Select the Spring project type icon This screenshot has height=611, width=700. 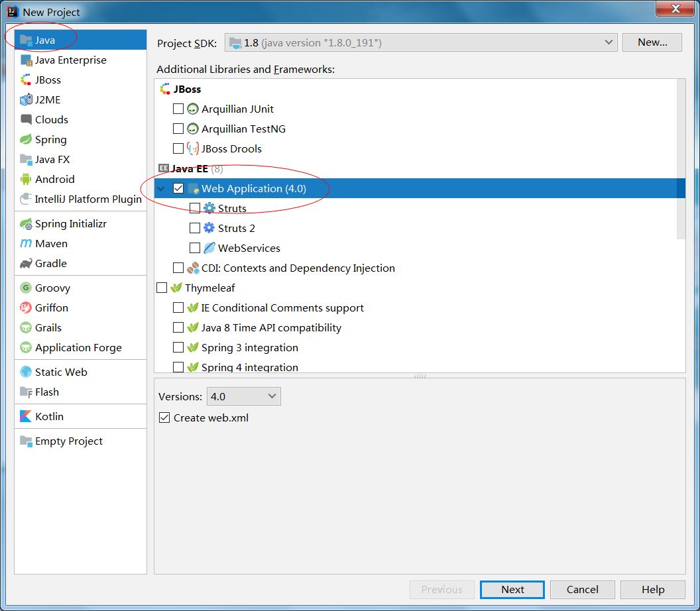pos(27,140)
